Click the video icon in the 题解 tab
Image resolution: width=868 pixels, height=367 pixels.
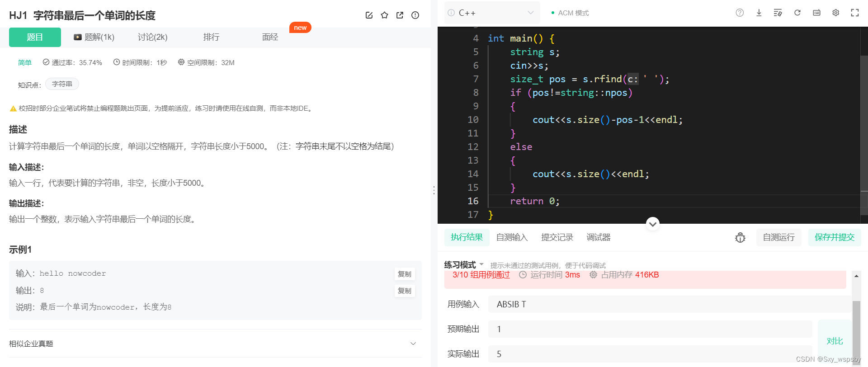(78, 37)
